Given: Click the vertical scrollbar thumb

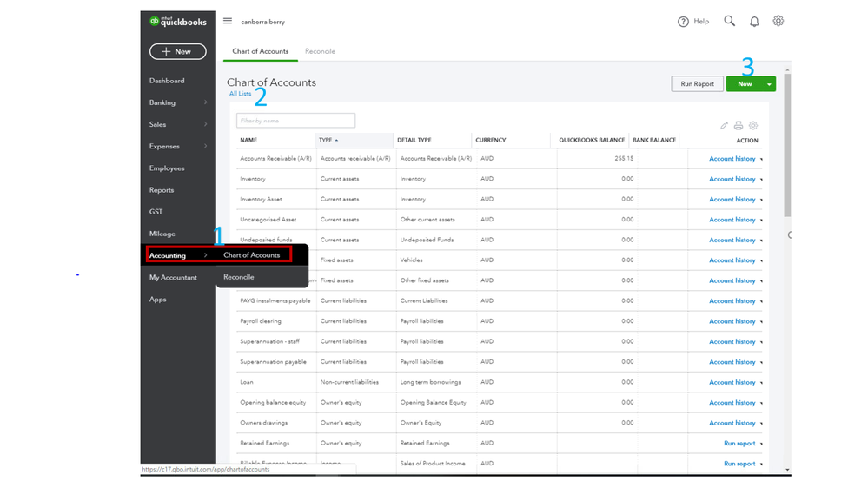Looking at the screenshot, I should click(787, 145).
